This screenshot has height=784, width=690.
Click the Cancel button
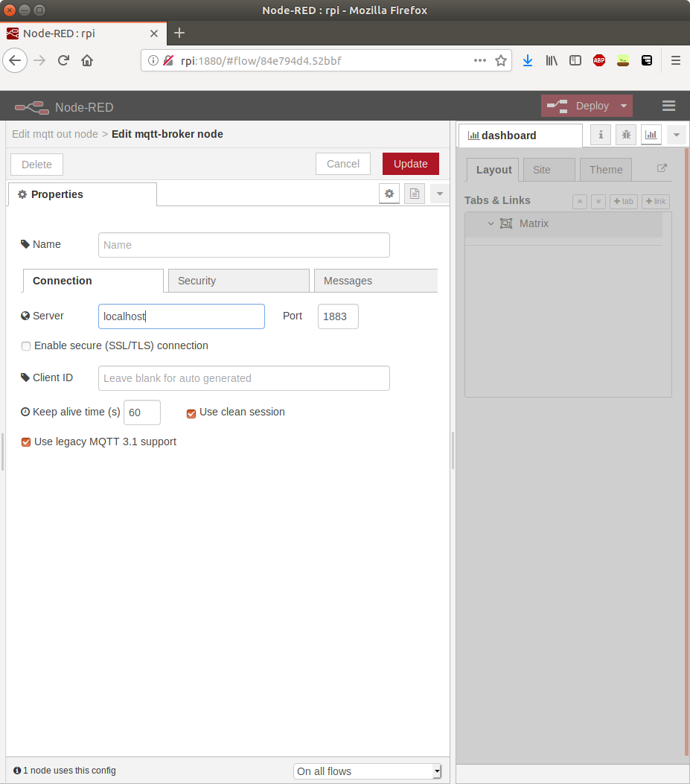pos(343,164)
